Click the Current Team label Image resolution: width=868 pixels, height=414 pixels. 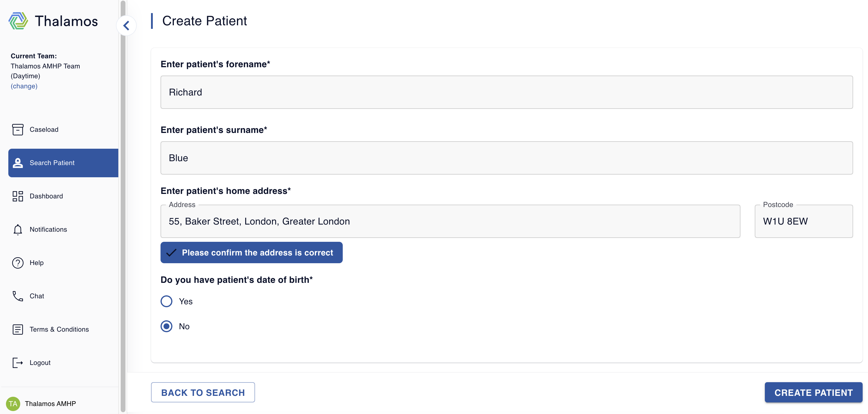point(34,56)
